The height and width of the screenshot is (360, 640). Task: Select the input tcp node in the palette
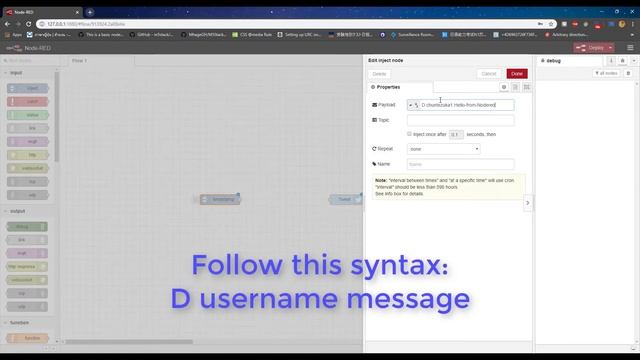click(x=28, y=182)
